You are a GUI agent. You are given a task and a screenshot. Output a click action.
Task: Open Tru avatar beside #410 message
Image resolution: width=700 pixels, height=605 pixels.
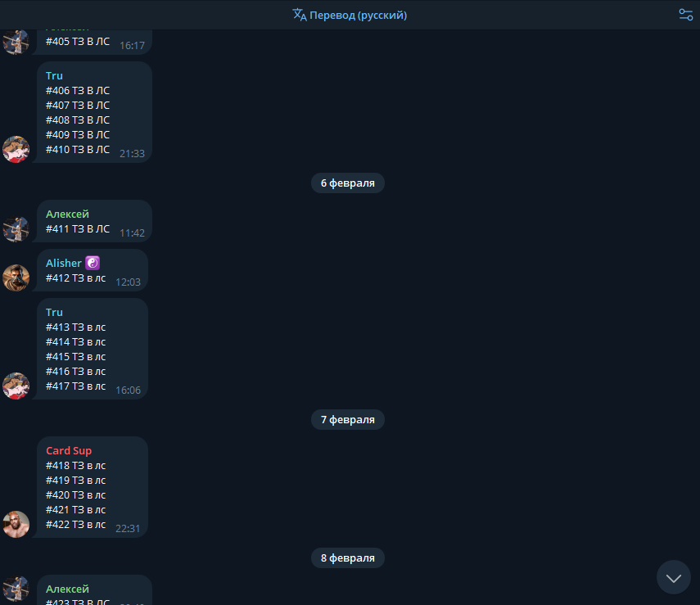tap(16, 149)
